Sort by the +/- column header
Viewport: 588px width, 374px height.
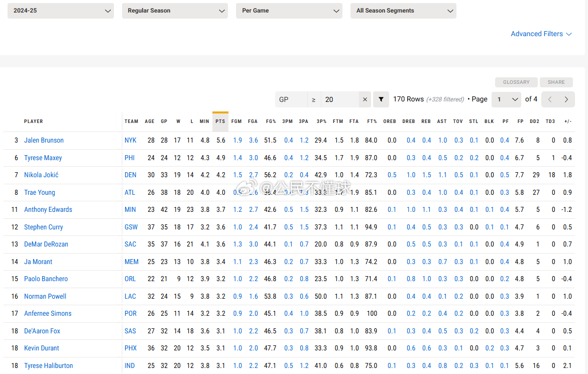(568, 121)
